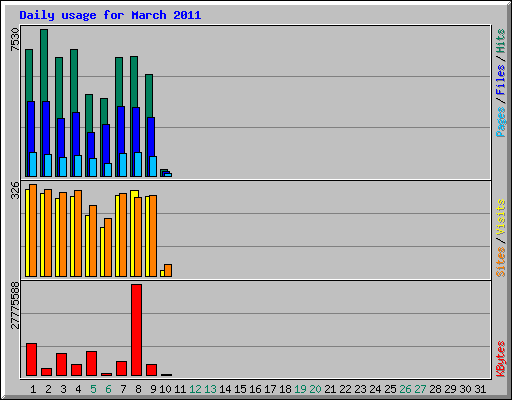Click the 'Pages' legend label
512x400 pixels.
(x=500, y=122)
